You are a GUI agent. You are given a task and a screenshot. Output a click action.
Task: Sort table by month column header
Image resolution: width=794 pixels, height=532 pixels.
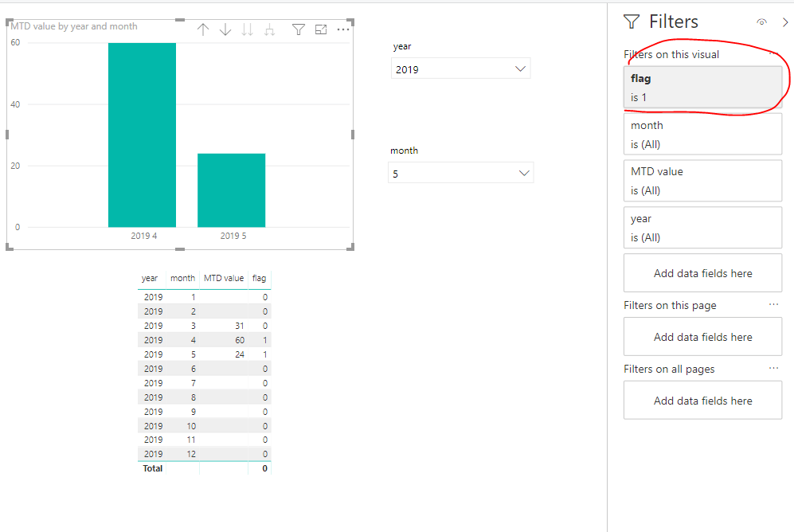pyautogui.click(x=183, y=279)
